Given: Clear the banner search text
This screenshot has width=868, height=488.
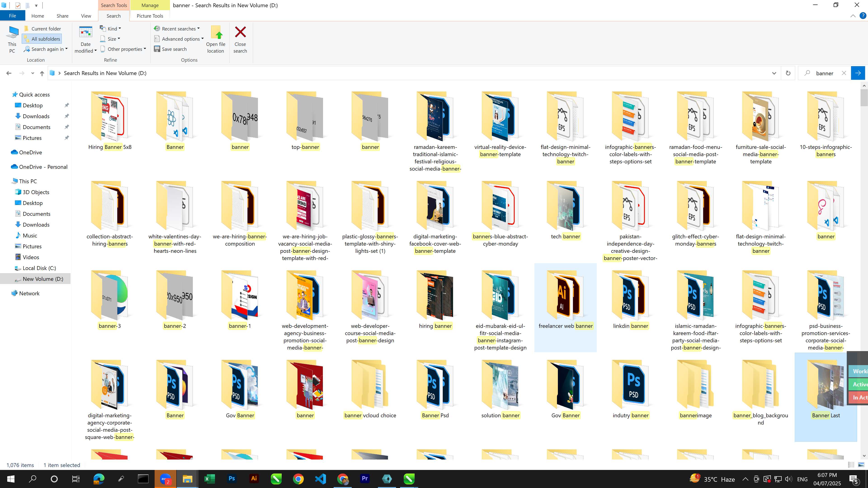Looking at the screenshot, I should [844, 73].
